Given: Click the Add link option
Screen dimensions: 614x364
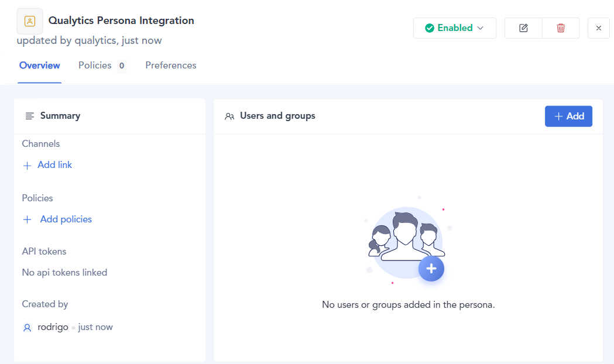Looking at the screenshot, I should tap(54, 165).
